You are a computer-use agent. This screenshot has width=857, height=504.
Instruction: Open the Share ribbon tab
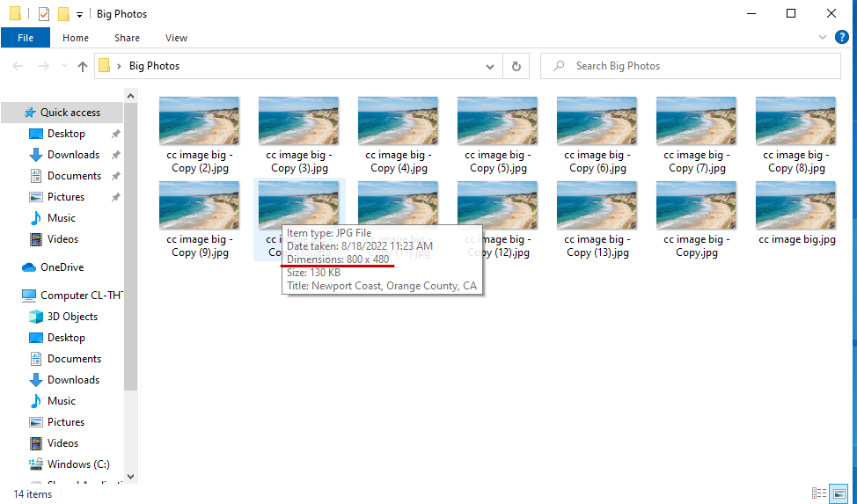tap(127, 38)
